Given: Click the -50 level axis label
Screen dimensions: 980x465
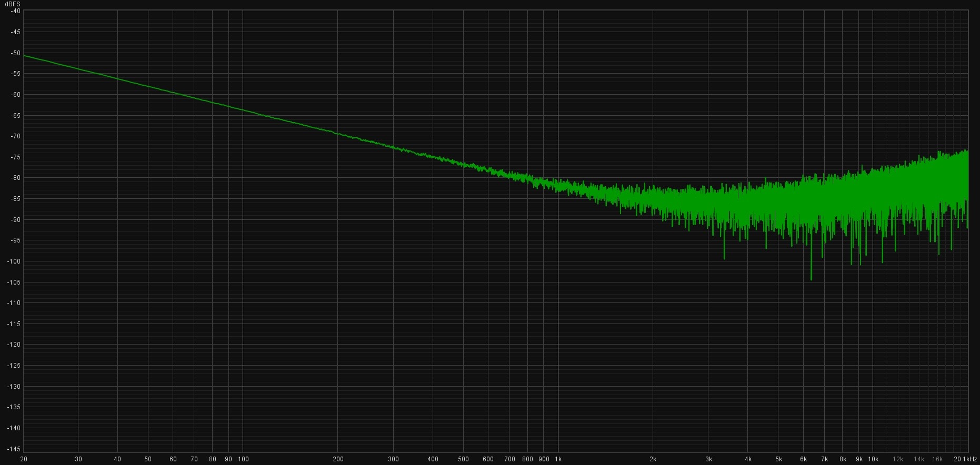Looking at the screenshot, I should point(15,53).
